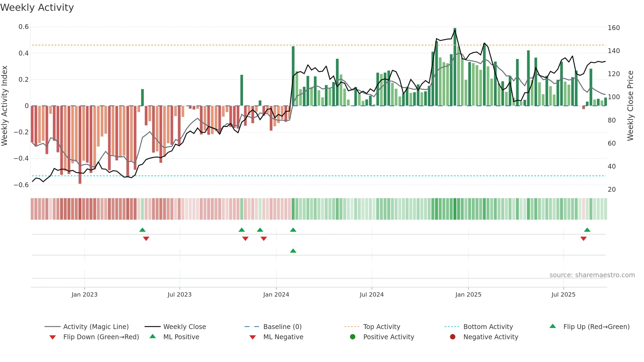Click the orange dotted Top Activity line
The width and height of the screenshot is (644, 362).
click(319, 45)
